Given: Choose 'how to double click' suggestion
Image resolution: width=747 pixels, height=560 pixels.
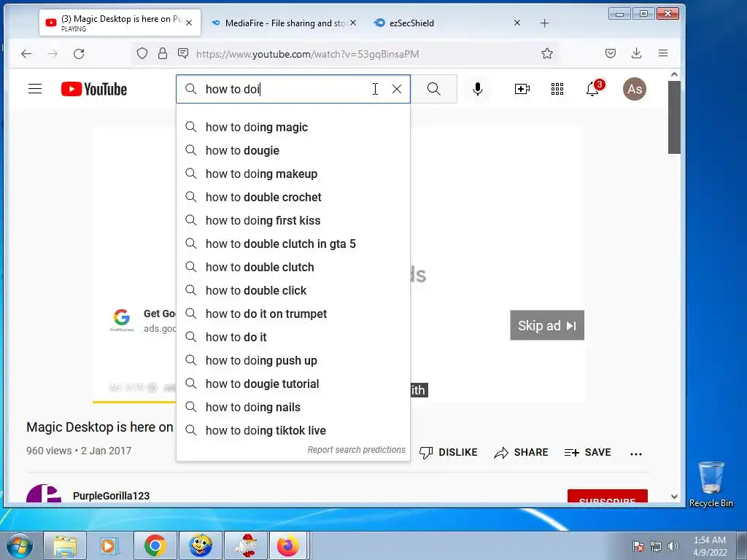Looking at the screenshot, I should coord(293,290).
